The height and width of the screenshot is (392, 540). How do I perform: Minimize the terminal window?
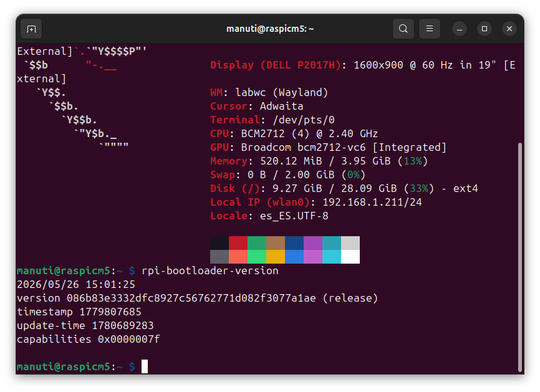point(460,29)
